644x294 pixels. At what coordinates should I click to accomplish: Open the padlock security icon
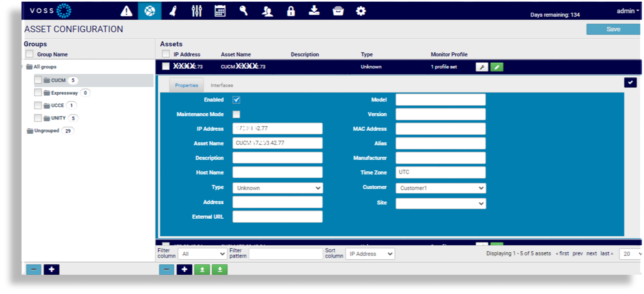(291, 11)
